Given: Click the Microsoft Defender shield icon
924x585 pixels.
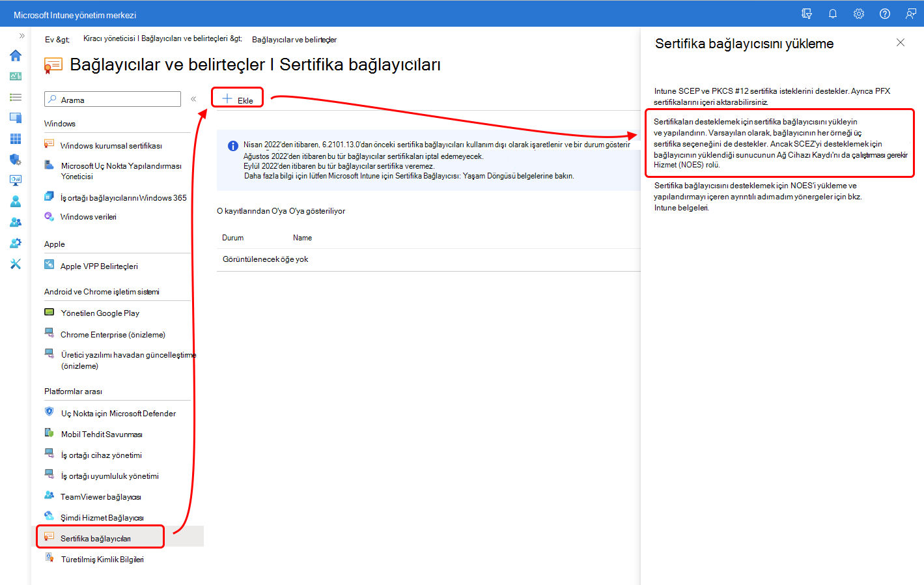Looking at the screenshot, I should [49, 411].
